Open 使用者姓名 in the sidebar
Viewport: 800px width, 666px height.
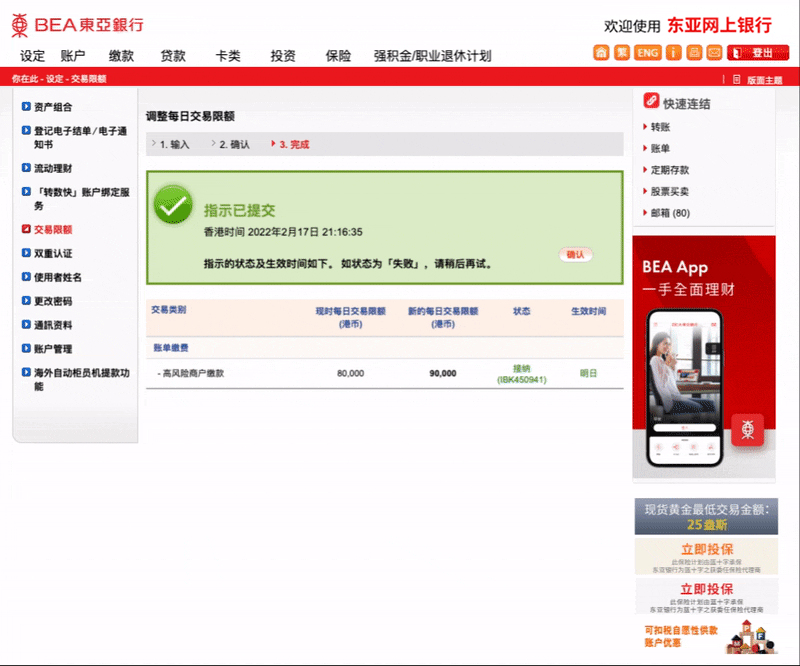point(58,277)
